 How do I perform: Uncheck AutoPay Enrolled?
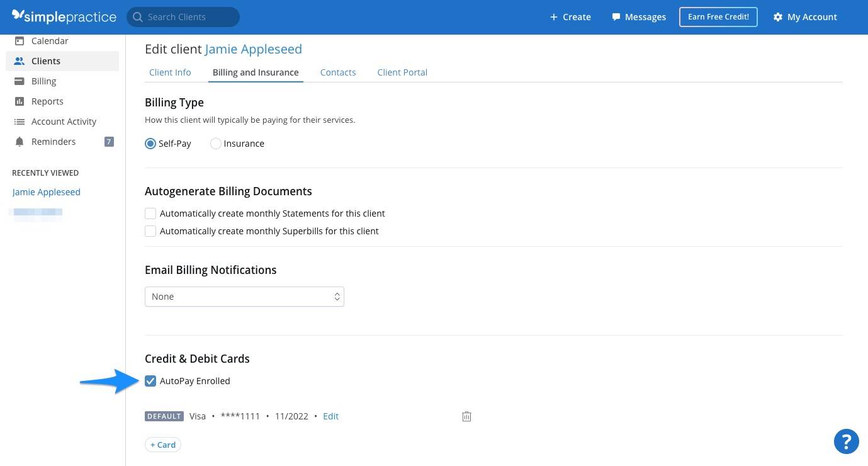[150, 380]
